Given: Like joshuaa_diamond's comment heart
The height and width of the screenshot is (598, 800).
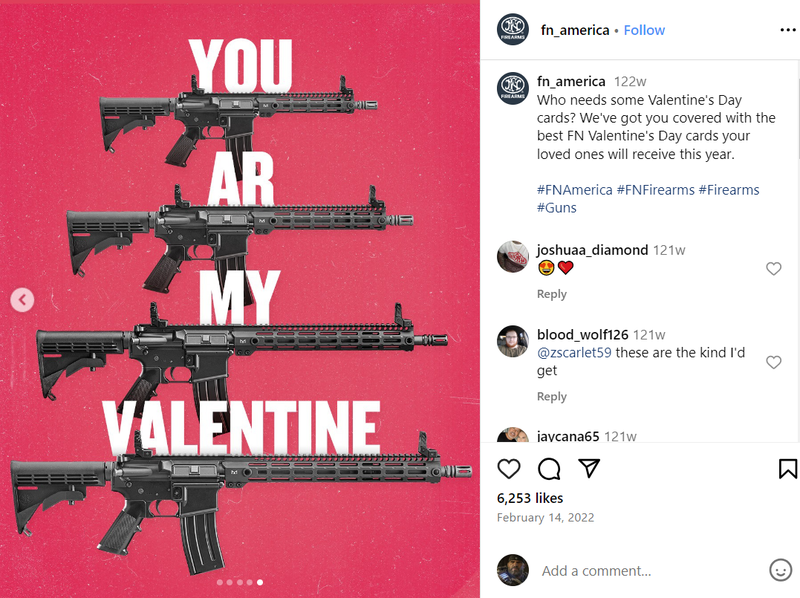Looking at the screenshot, I should (773, 268).
